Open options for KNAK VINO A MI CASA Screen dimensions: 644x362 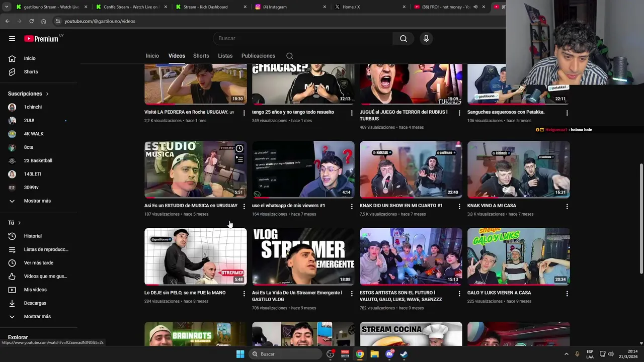click(x=567, y=207)
